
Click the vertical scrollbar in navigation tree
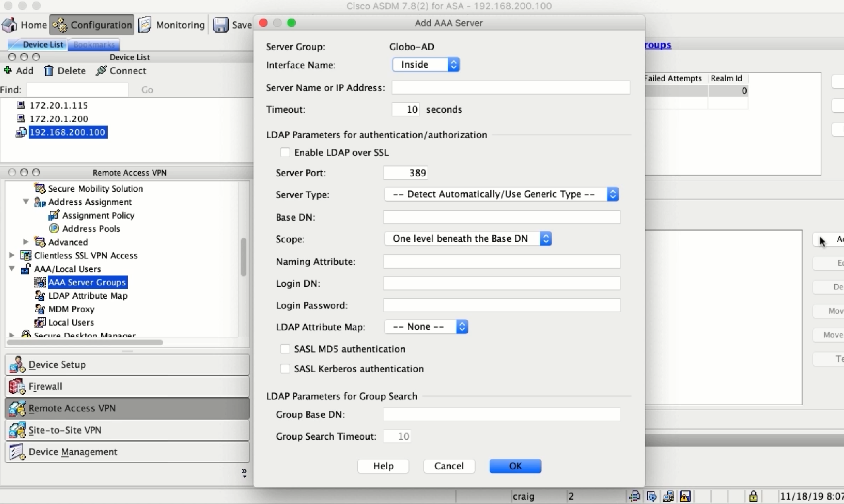243,257
